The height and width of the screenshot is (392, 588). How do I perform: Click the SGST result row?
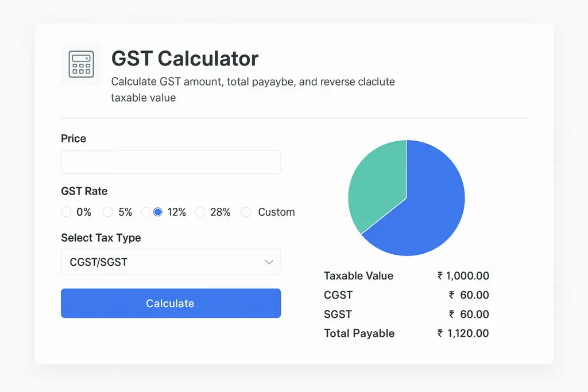tap(402, 314)
